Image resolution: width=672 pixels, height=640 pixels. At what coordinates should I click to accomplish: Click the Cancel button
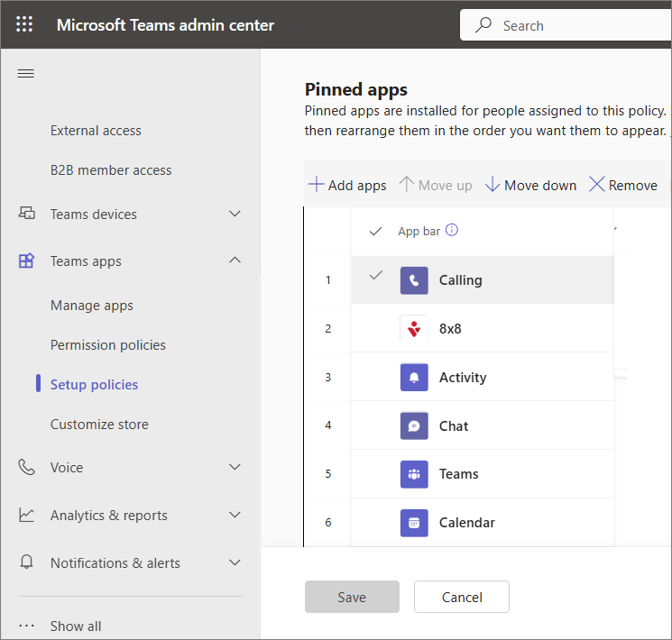click(462, 597)
